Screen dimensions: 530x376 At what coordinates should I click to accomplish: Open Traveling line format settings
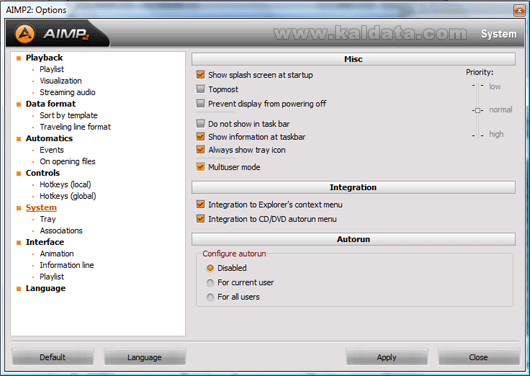pyautogui.click(x=75, y=127)
